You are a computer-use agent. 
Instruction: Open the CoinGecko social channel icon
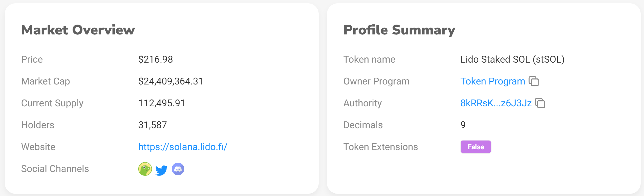(x=145, y=169)
